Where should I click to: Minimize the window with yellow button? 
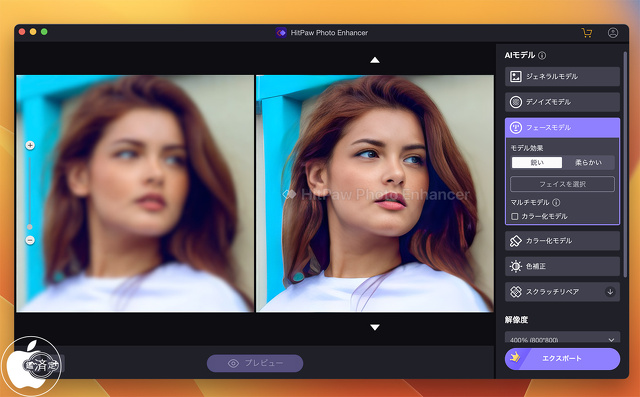(x=33, y=32)
